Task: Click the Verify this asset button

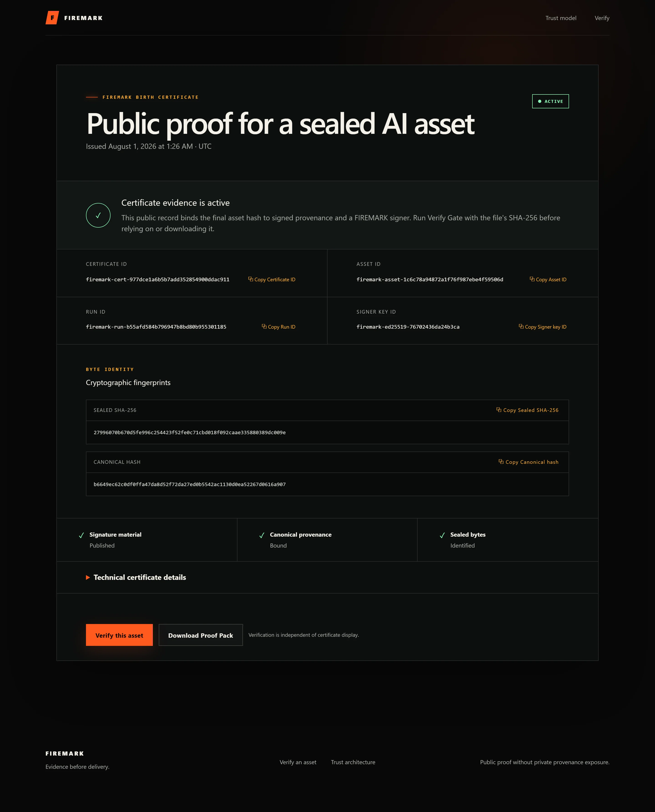Action: click(x=119, y=635)
